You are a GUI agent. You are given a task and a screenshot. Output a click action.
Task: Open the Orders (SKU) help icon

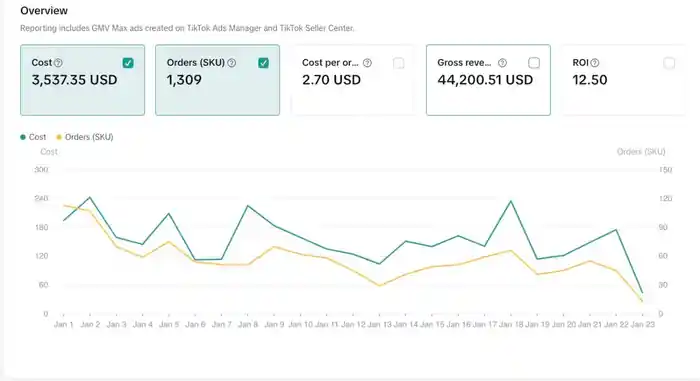tap(231, 63)
